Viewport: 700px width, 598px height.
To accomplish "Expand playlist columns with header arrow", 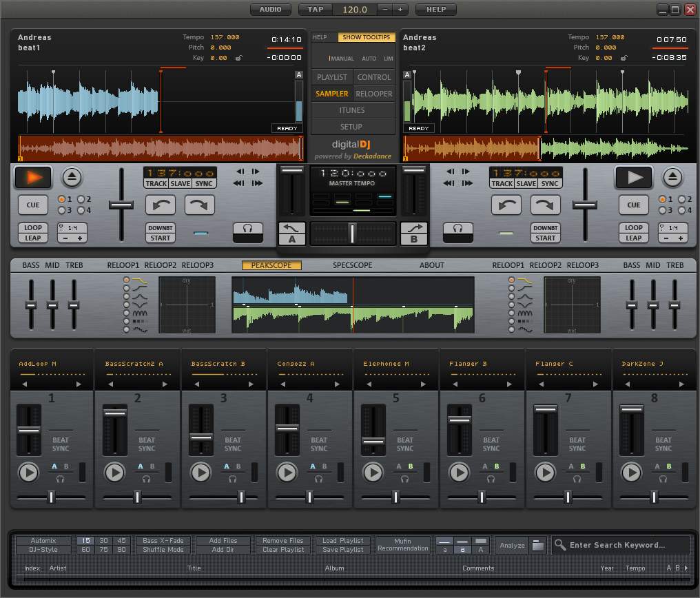I will [x=686, y=568].
